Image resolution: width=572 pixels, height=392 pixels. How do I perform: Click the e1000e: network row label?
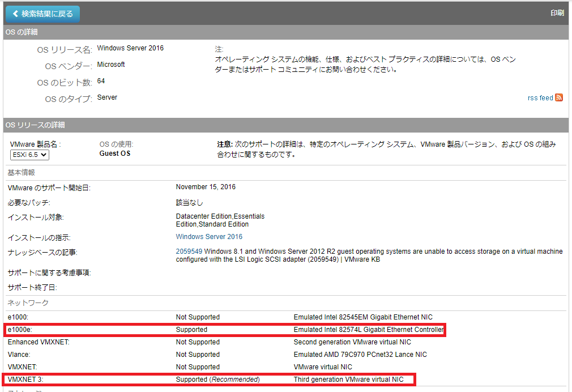click(20, 330)
